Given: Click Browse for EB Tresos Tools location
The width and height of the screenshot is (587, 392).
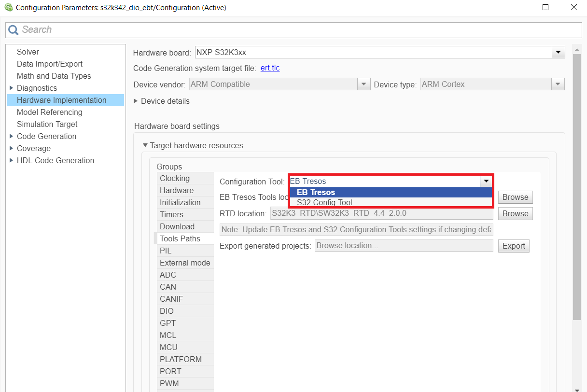Looking at the screenshot, I should pos(515,197).
